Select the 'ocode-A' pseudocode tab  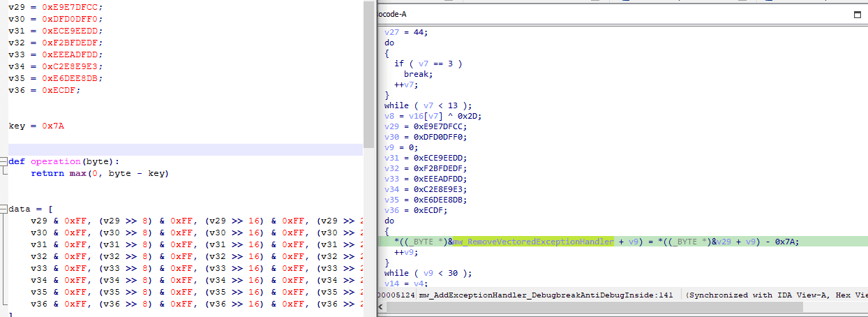(391, 14)
